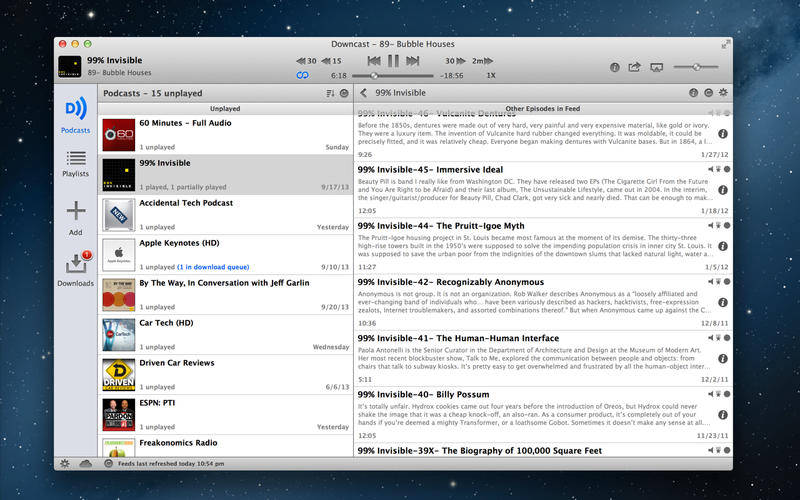Open the podcast list sort options
Viewport: 800px width, 500px height.
(330, 93)
